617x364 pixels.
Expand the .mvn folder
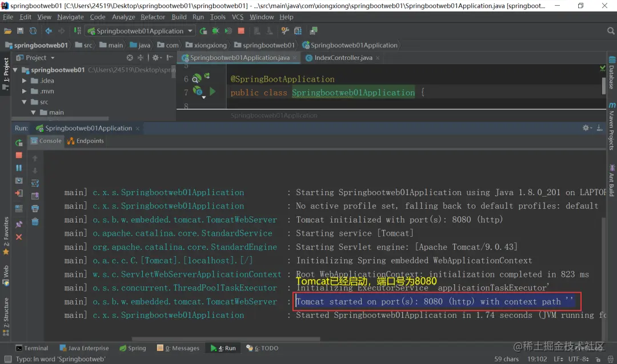coord(25,91)
